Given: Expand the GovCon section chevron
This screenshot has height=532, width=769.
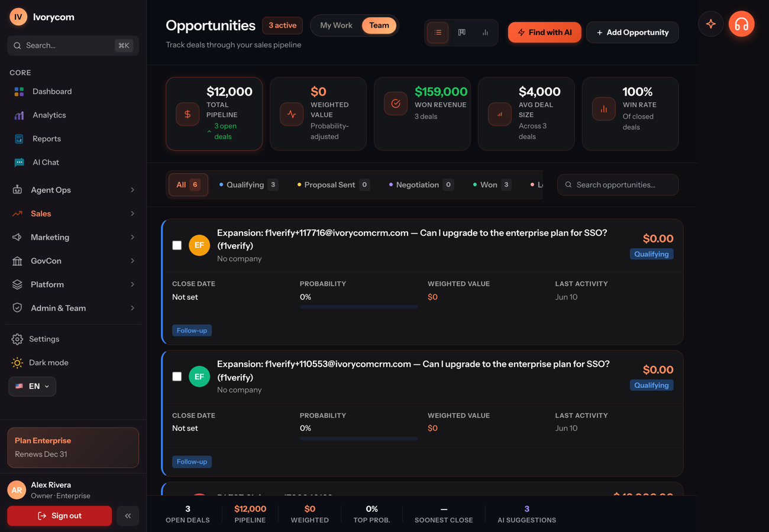Looking at the screenshot, I should click(133, 261).
